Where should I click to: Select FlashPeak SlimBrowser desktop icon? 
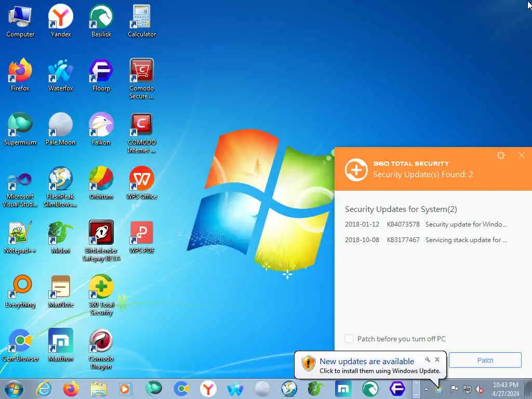[61, 187]
